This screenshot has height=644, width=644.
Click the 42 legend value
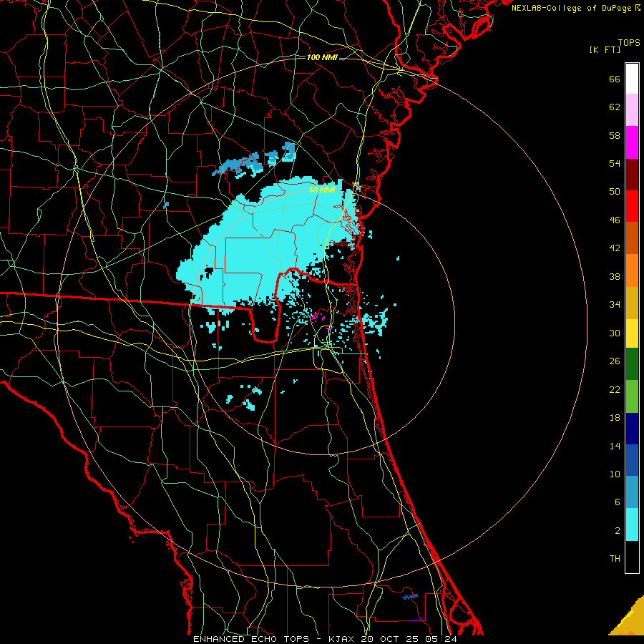(x=615, y=248)
